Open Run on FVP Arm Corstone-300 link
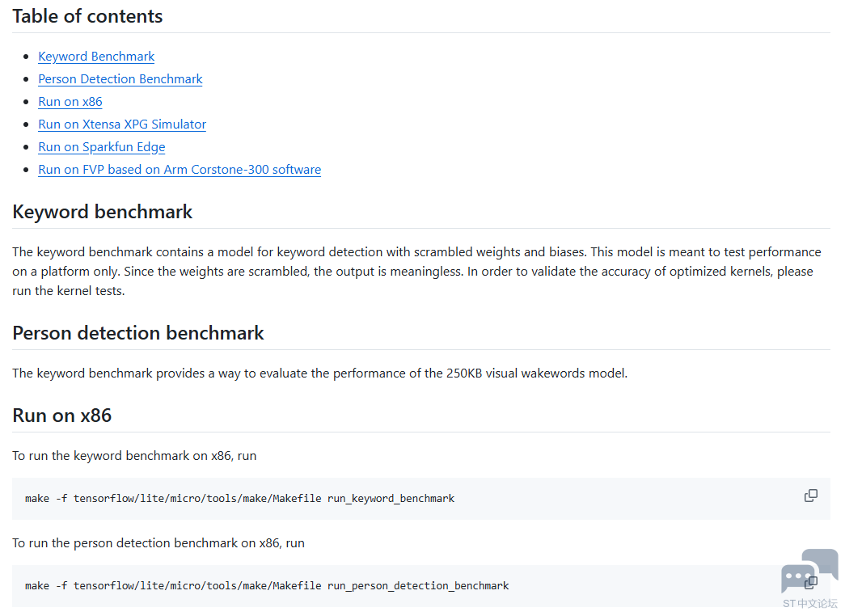 180,170
